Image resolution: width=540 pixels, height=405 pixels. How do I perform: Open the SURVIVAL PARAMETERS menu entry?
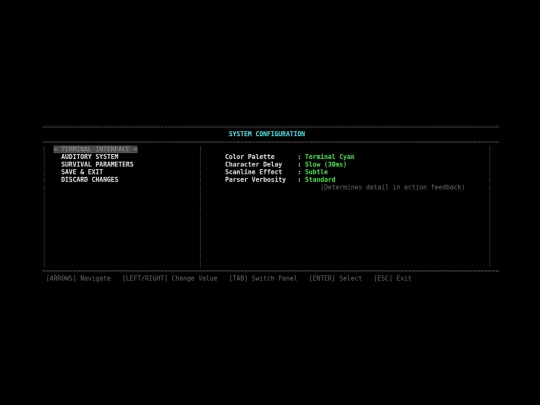[97, 164]
